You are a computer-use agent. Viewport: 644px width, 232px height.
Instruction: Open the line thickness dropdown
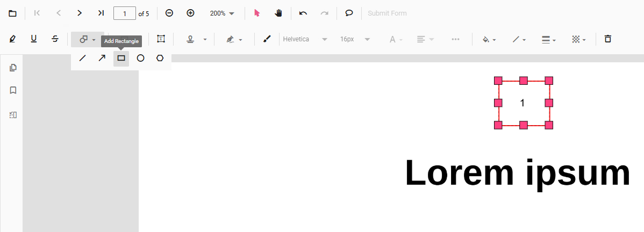548,39
